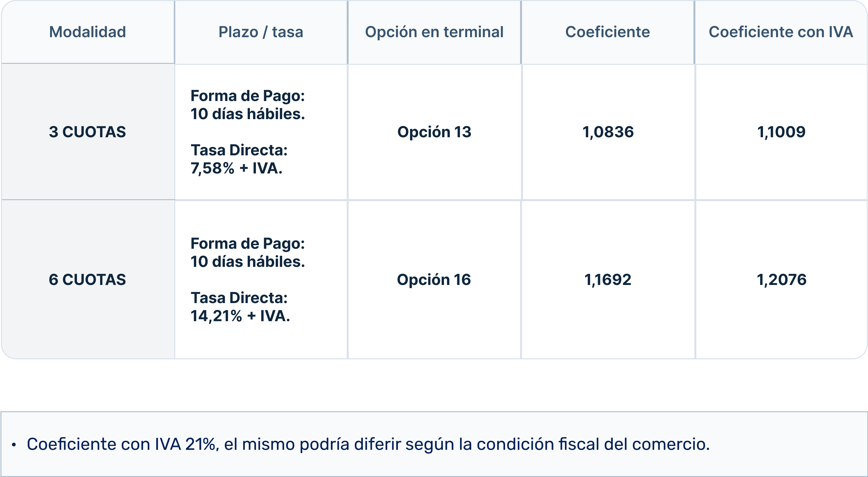The height and width of the screenshot is (477, 868).
Task: Click the Opción 13 cell
Action: pyautogui.click(x=434, y=132)
